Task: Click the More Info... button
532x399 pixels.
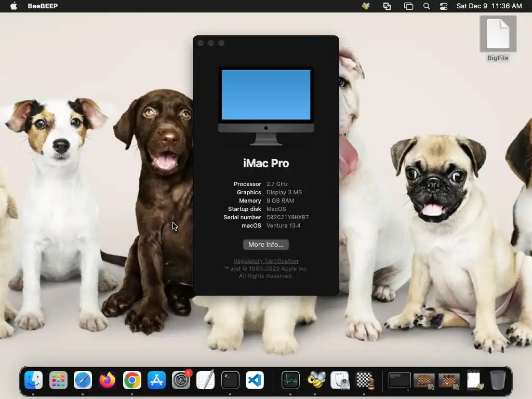Action: [265, 245]
